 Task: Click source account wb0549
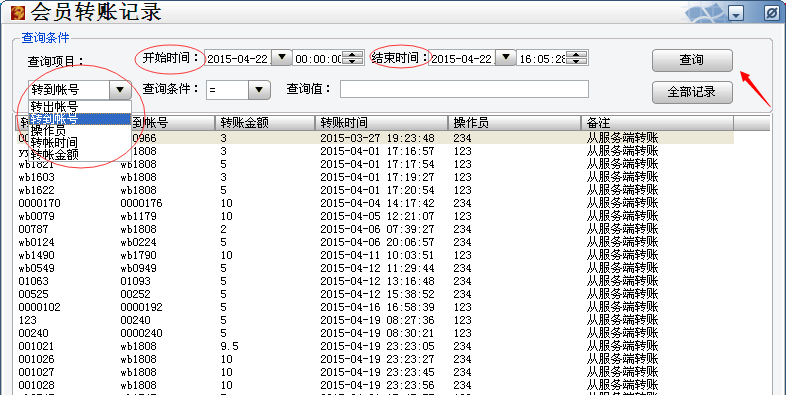click(37, 268)
